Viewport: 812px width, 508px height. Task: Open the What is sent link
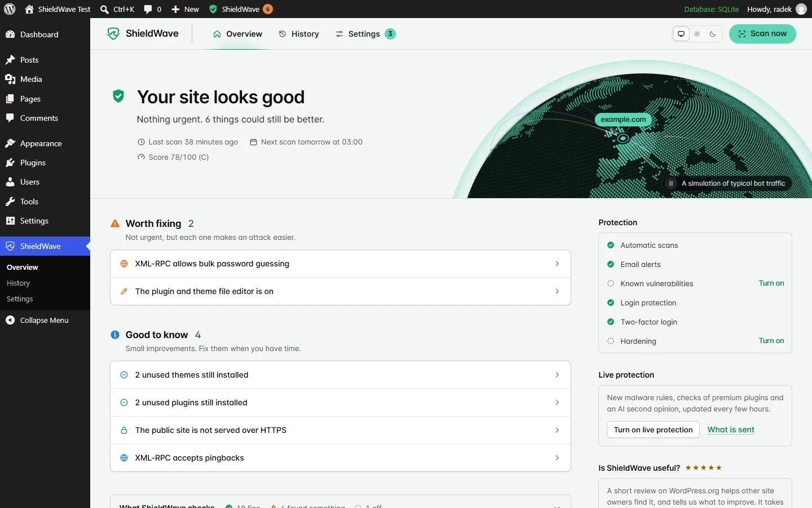(x=731, y=430)
